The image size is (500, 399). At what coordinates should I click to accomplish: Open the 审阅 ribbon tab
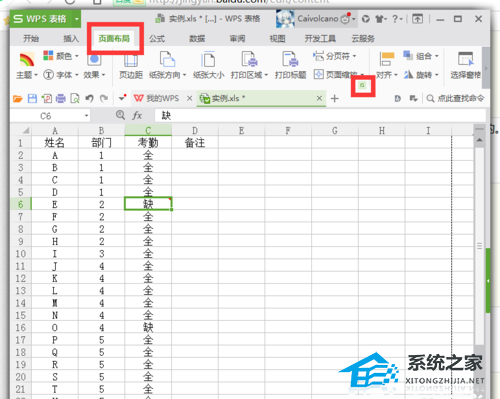237,39
